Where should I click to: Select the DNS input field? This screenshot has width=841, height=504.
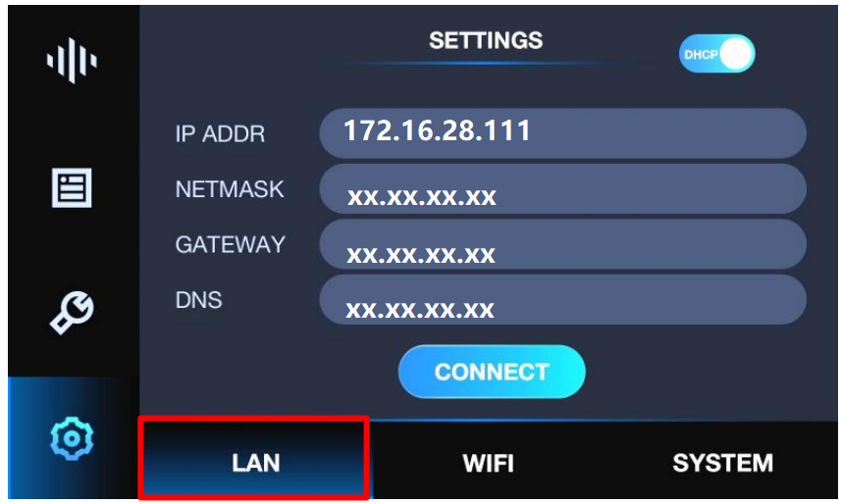pyautogui.click(x=562, y=300)
